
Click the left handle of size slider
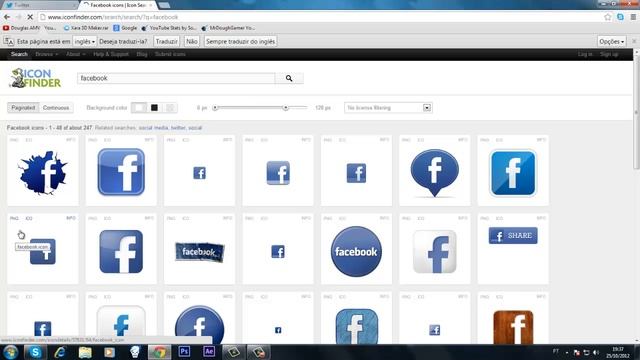216,108
